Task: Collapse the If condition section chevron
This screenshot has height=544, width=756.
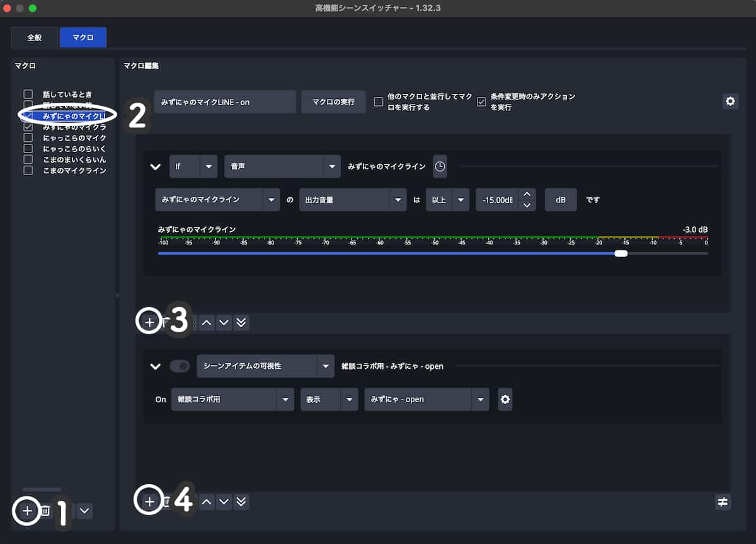Action: (x=155, y=167)
